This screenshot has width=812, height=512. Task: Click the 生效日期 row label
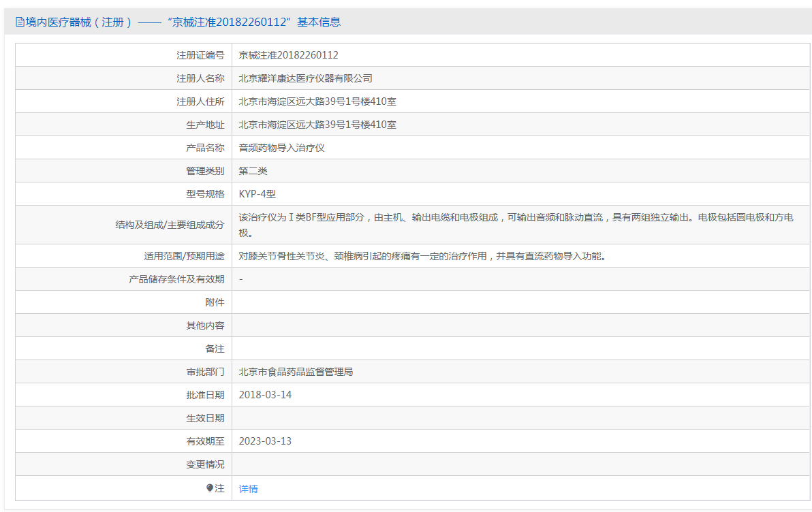tap(205, 418)
